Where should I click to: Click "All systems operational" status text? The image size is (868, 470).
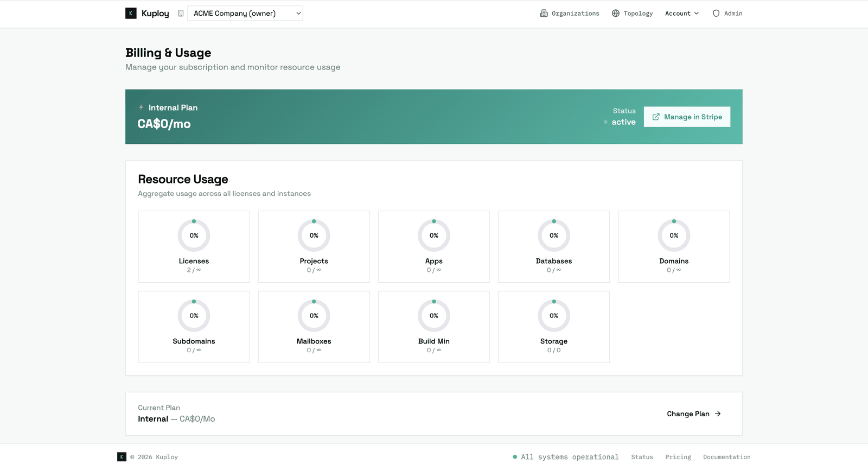click(570, 457)
